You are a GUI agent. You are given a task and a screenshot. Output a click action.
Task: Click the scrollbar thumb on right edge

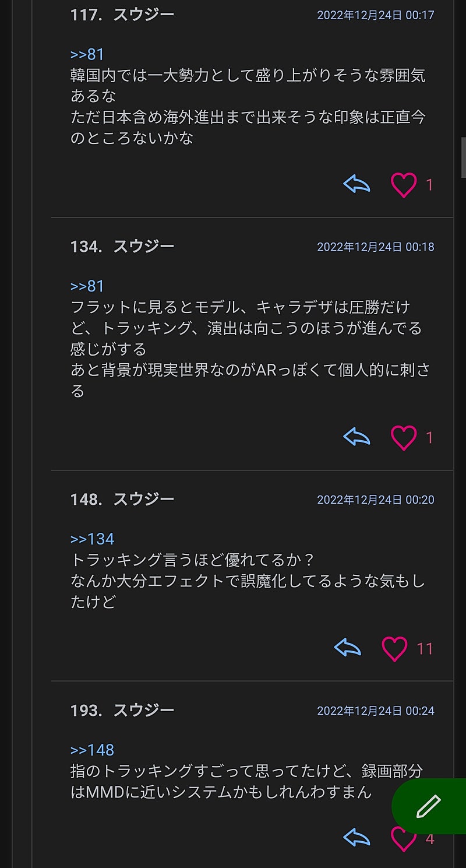[463, 157]
